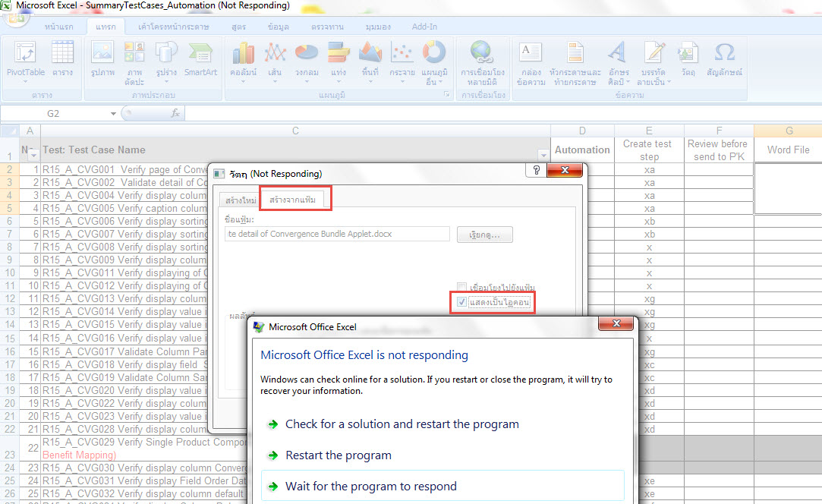Choose the วงกลม pie chart icon

307,53
